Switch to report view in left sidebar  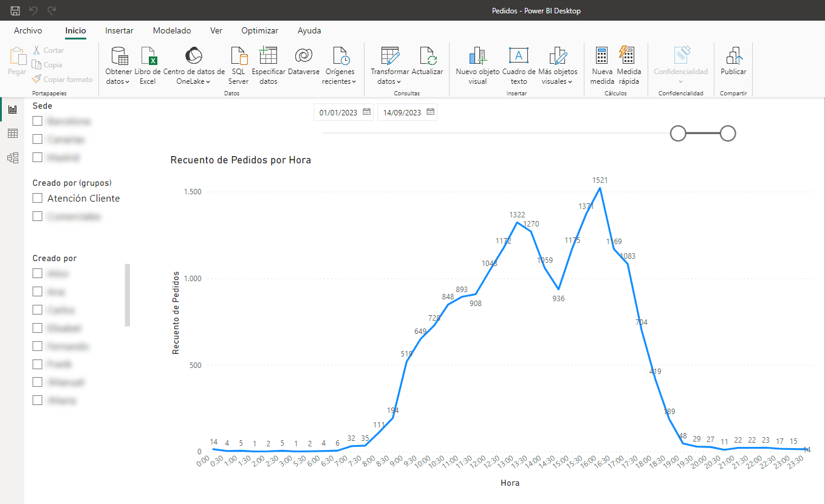point(12,109)
